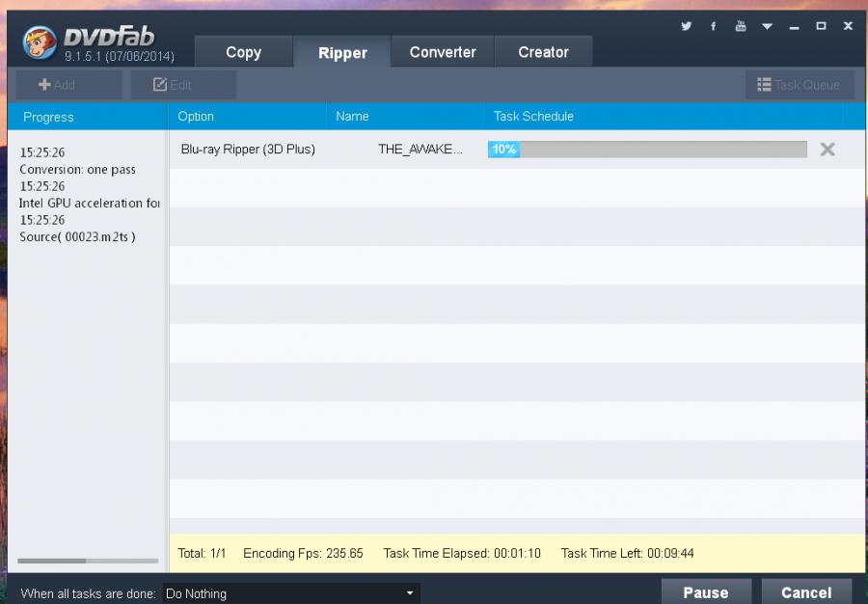Viewport: 868px width, 604px height.
Task: Click the Edit button
Action: [x=183, y=85]
